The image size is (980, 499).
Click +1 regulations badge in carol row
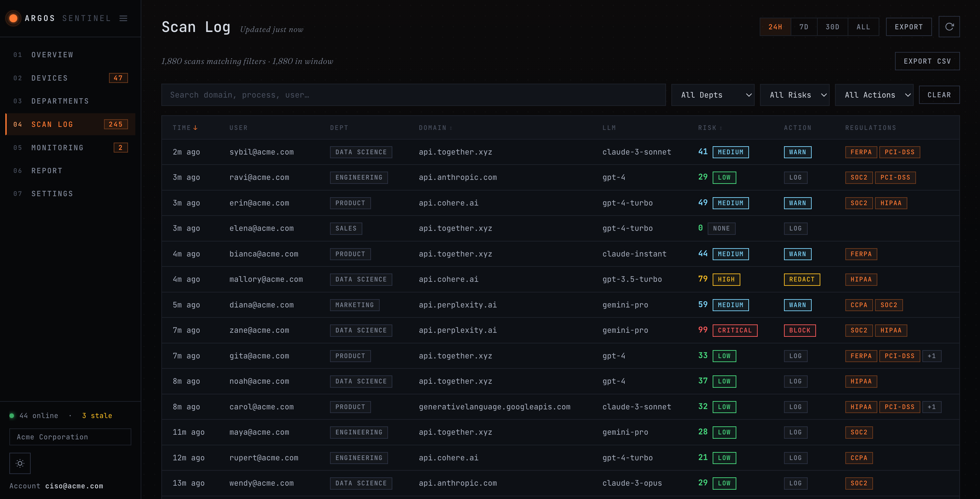pos(931,407)
